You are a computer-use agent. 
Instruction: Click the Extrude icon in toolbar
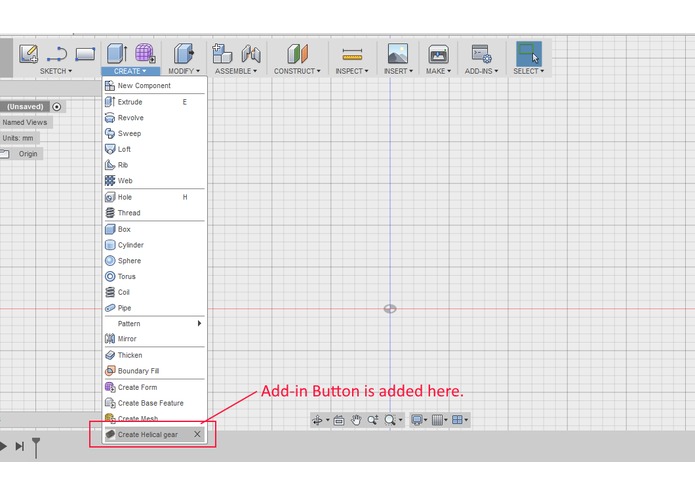[117, 54]
